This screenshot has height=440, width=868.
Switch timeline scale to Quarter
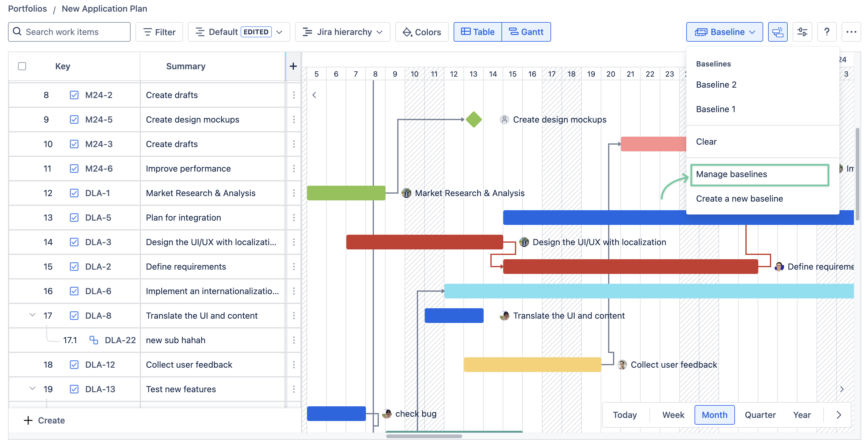pyautogui.click(x=760, y=415)
